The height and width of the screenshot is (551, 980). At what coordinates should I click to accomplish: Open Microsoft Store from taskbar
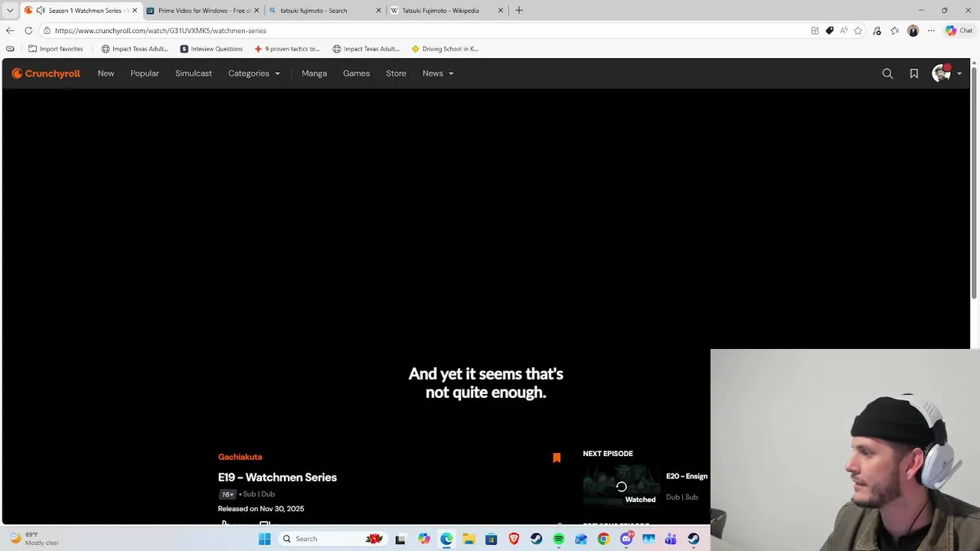492,539
